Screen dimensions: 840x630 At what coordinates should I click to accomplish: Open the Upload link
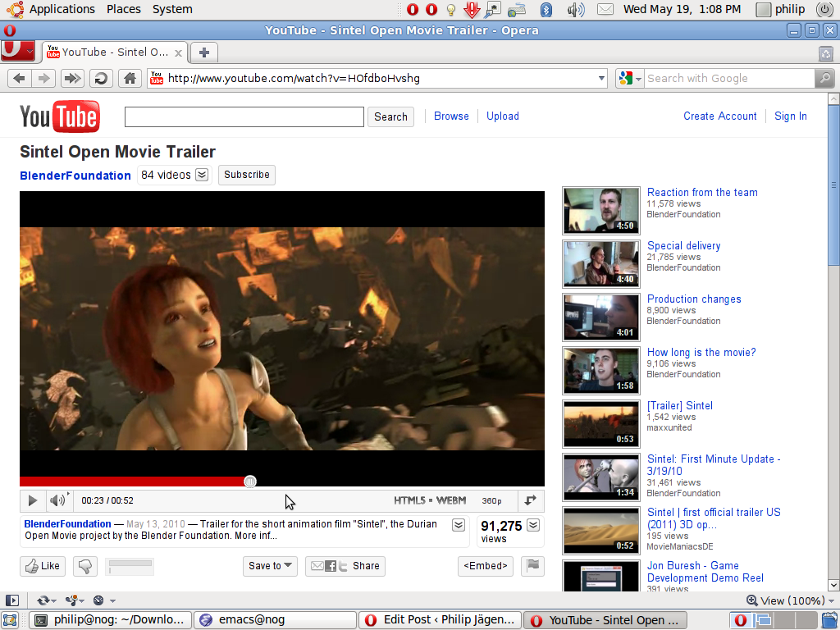(503, 116)
